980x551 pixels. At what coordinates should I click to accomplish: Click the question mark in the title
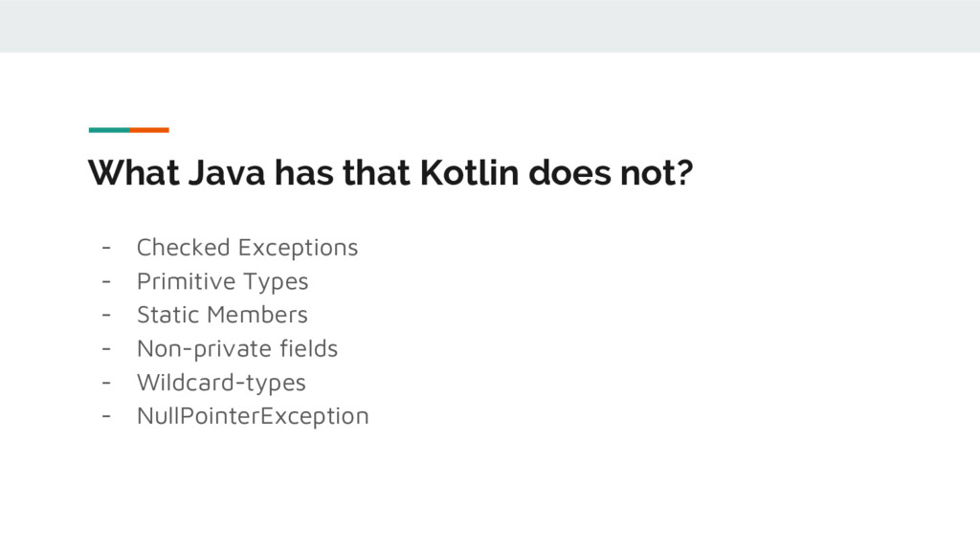pyautogui.click(x=684, y=173)
